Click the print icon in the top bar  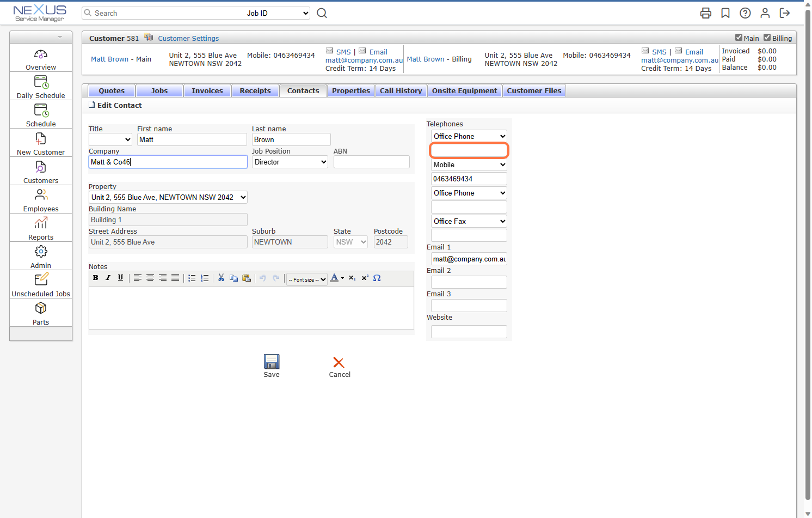click(x=705, y=13)
